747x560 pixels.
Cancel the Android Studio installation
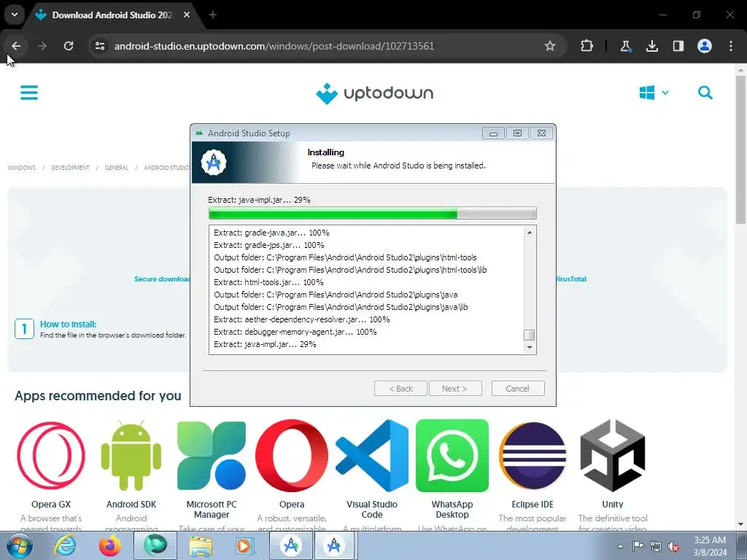click(x=518, y=389)
